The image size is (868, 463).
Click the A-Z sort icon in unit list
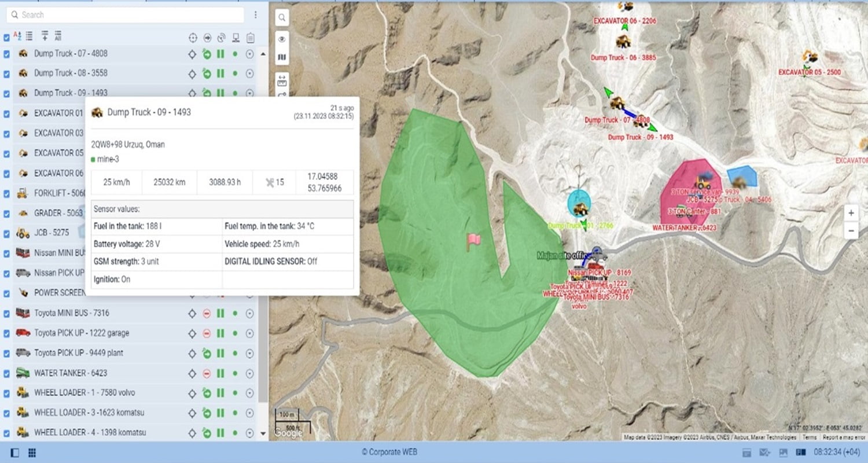[x=17, y=36]
